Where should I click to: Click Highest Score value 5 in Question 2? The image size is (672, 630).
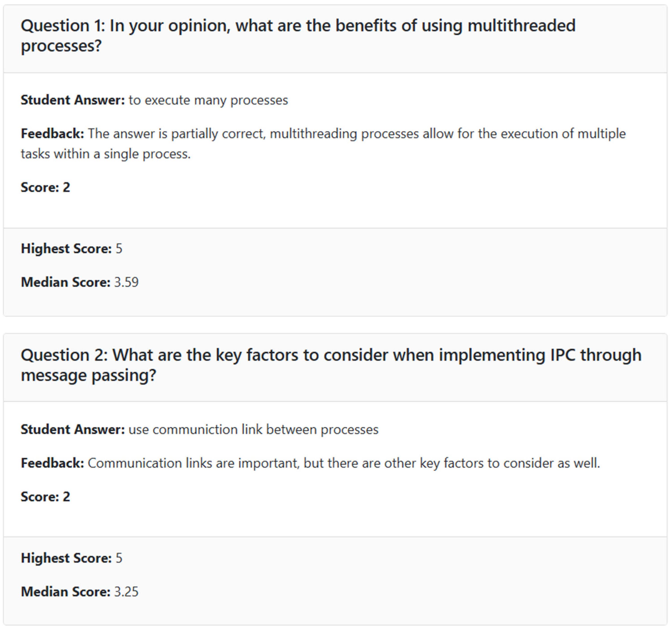click(x=119, y=558)
